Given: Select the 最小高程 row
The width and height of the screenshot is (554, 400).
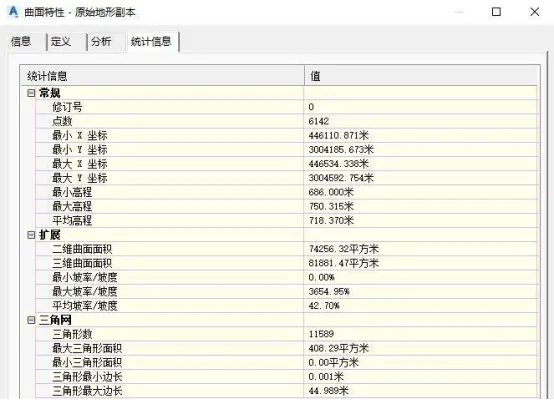Looking at the screenshot, I should coord(286,192).
